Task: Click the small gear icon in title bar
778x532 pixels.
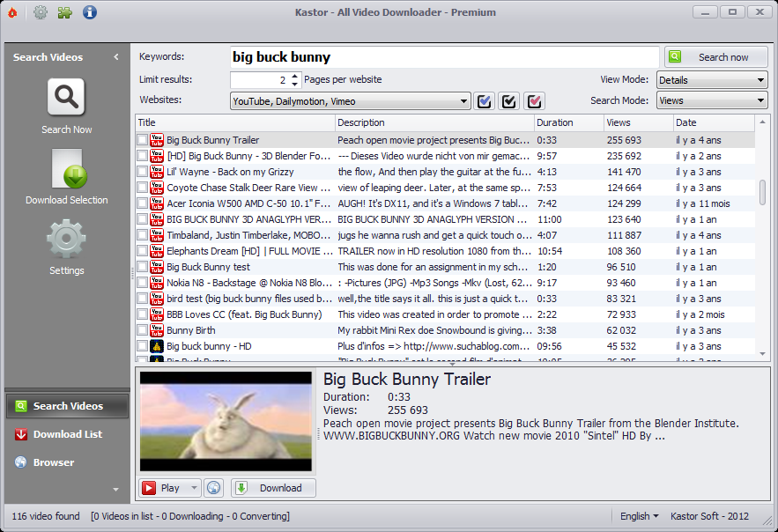Action: point(41,12)
